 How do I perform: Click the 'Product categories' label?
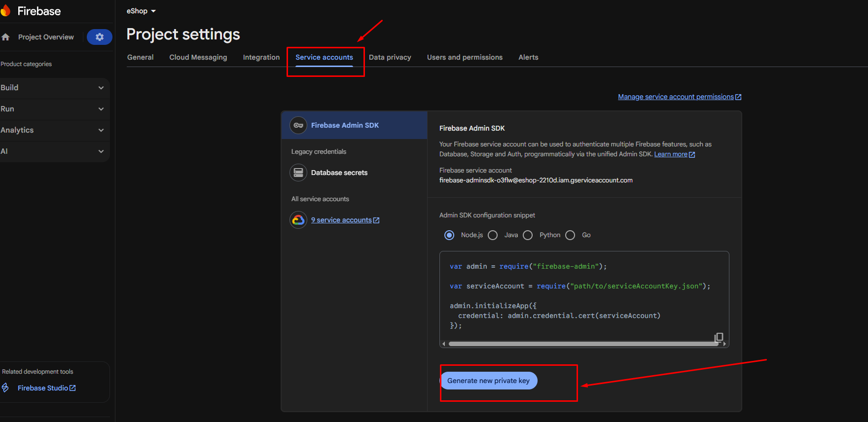(26, 64)
